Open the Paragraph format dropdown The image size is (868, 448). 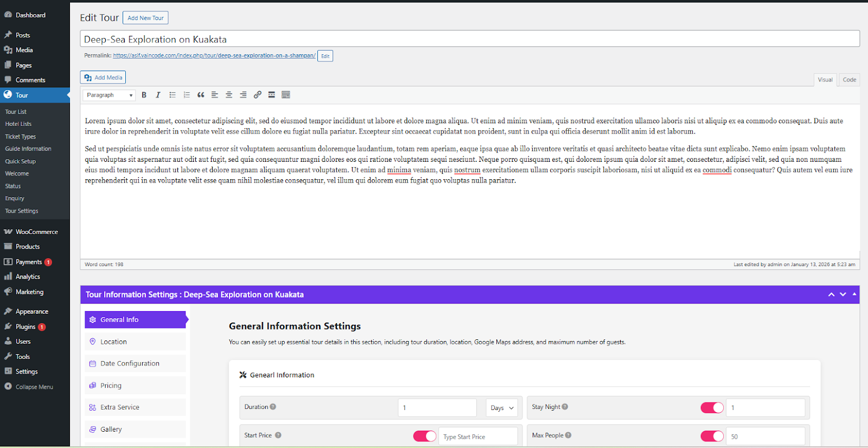pos(109,95)
